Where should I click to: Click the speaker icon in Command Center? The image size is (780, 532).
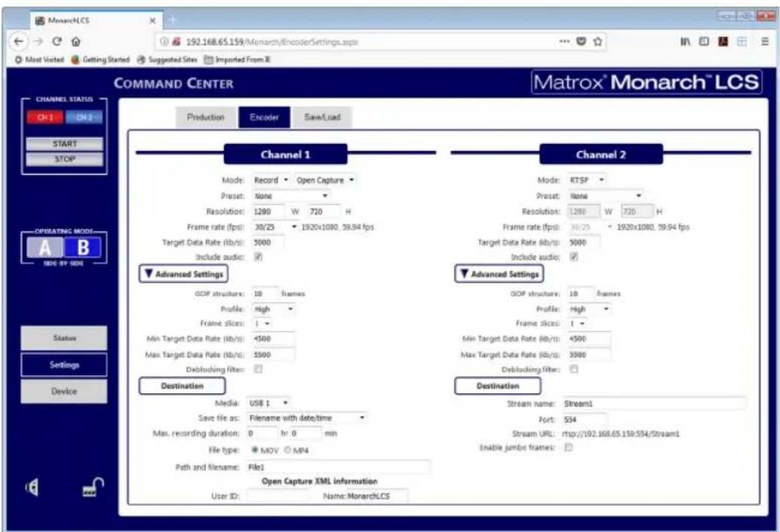tap(32, 488)
